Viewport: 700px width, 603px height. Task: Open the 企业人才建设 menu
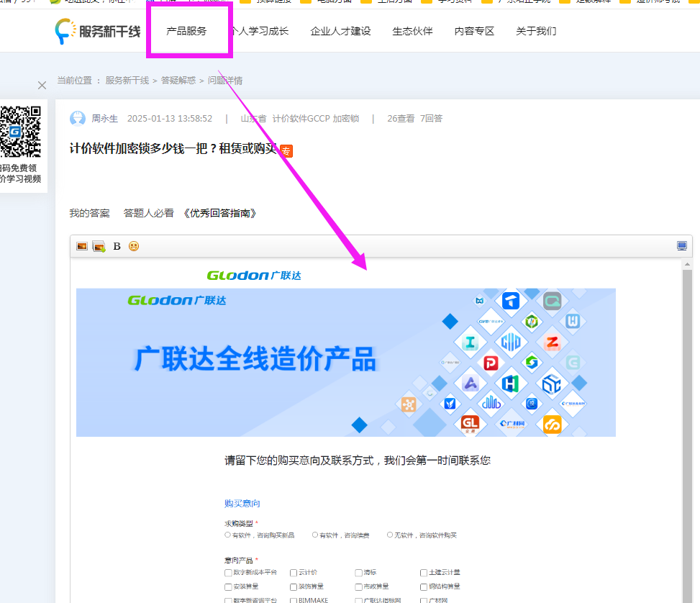[340, 31]
